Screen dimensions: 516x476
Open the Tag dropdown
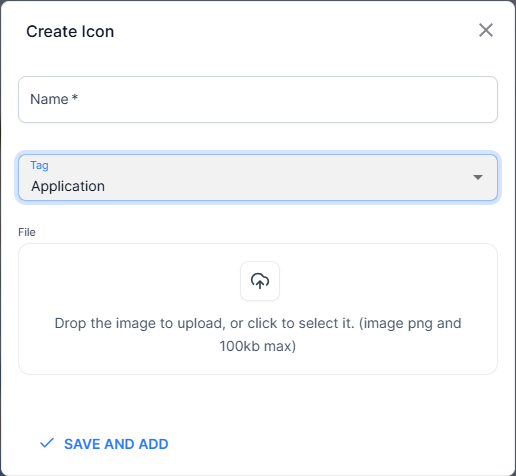(258, 177)
